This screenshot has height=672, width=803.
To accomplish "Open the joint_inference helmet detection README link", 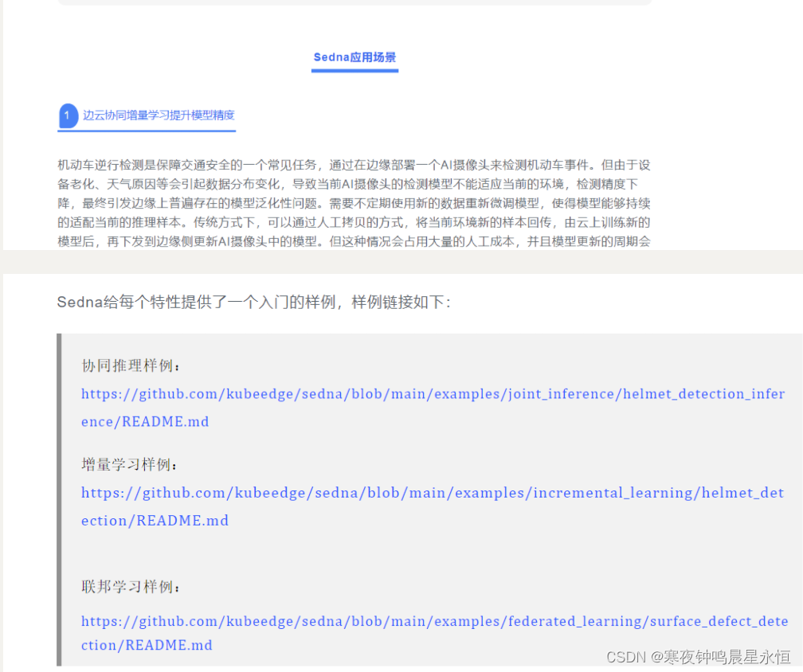I will 433,408.
